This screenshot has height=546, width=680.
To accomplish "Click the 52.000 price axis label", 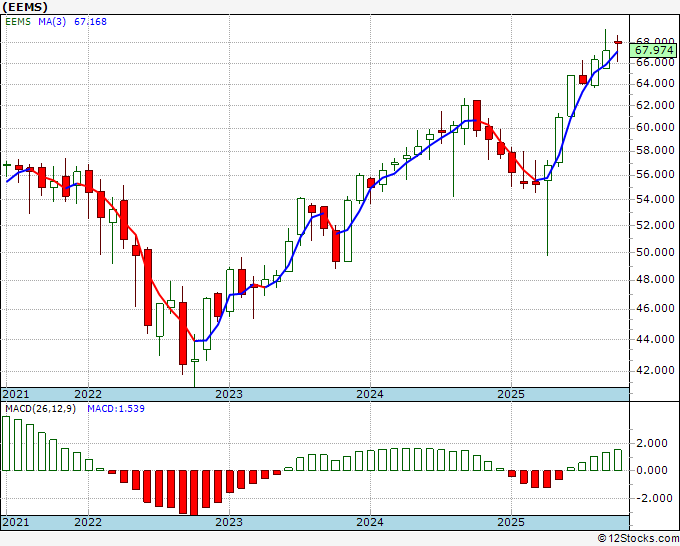I will click(x=655, y=225).
